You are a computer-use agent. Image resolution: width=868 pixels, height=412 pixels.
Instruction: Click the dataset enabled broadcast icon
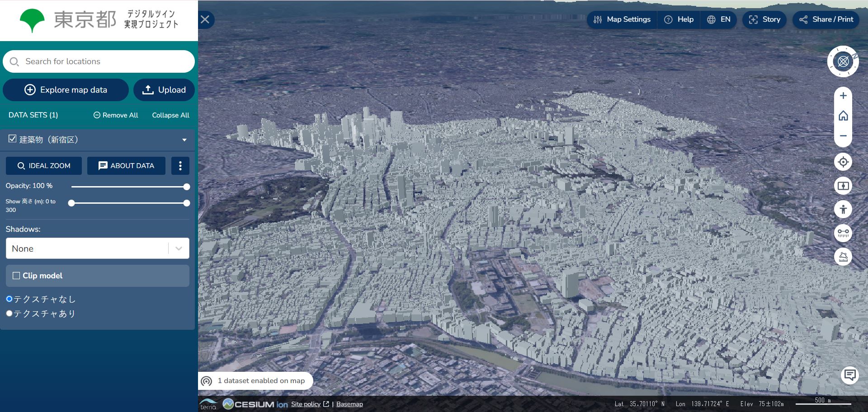(207, 381)
